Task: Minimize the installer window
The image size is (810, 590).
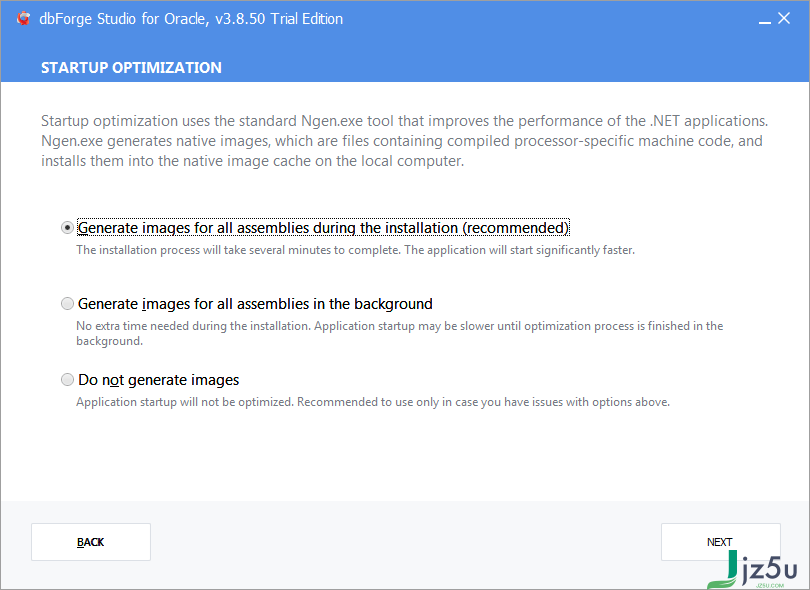Action: [x=765, y=20]
